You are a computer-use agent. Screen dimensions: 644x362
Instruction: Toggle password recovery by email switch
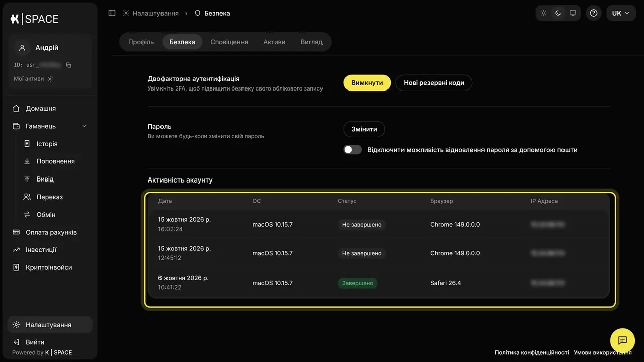353,150
